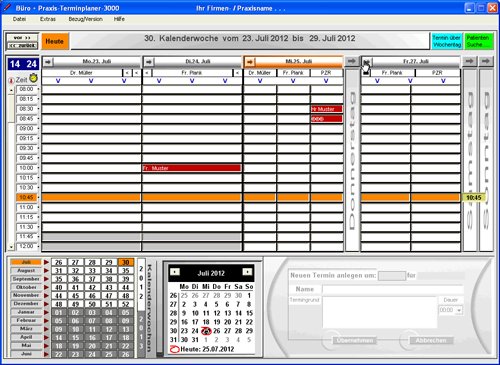Click the 08:00 time slot label
Viewport: 500px width, 365px height.
pyautogui.click(x=26, y=89)
